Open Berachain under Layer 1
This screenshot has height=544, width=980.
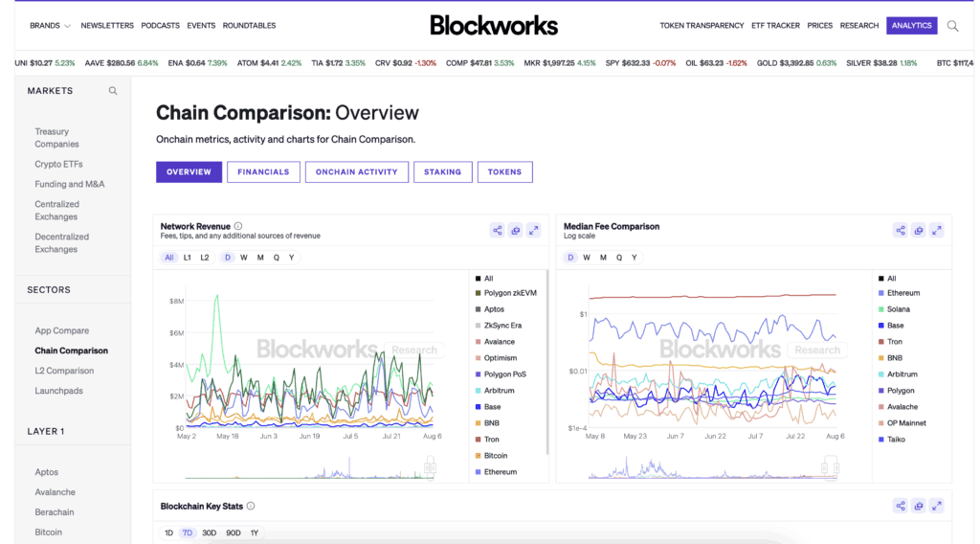pyautogui.click(x=55, y=511)
